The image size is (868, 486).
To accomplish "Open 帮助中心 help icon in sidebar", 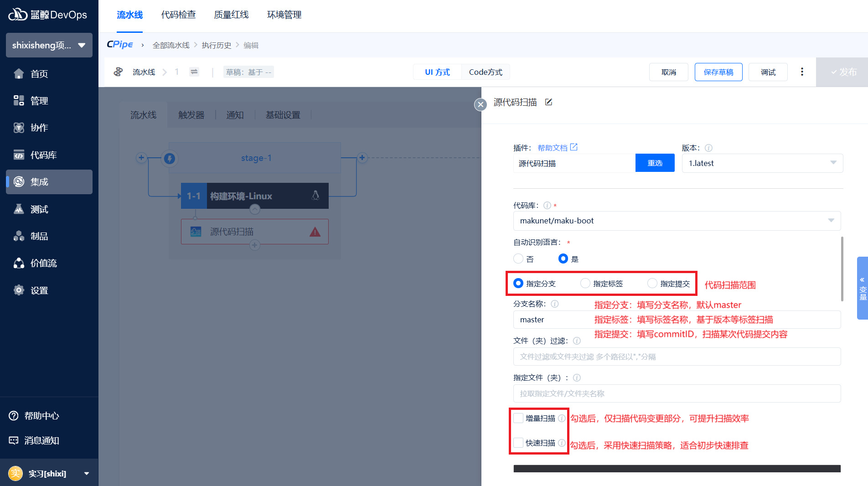I will point(14,416).
